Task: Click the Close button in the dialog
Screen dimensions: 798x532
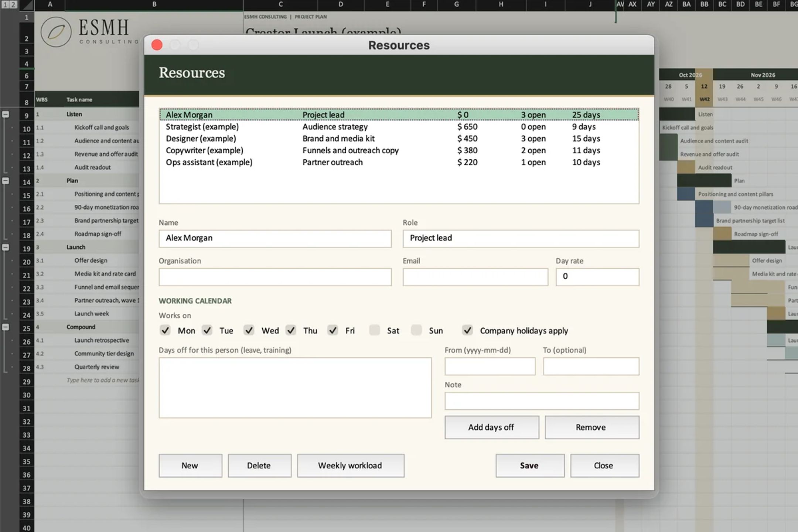Action: [604, 465]
